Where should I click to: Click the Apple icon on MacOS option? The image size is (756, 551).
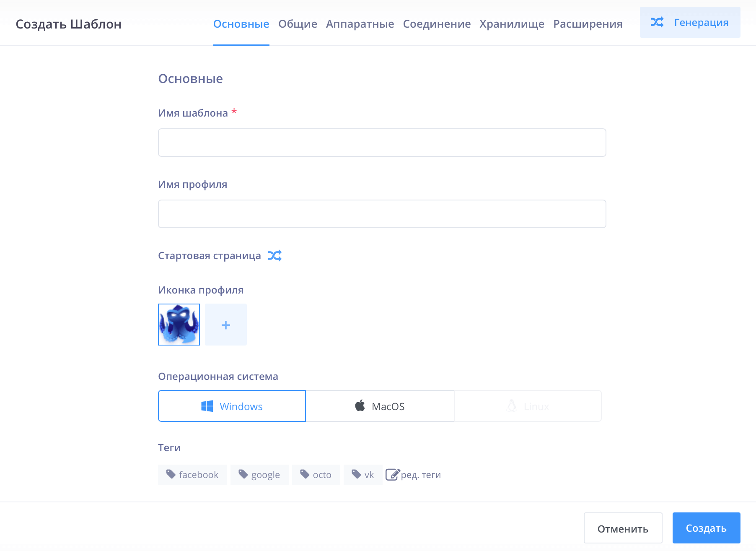click(360, 405)
